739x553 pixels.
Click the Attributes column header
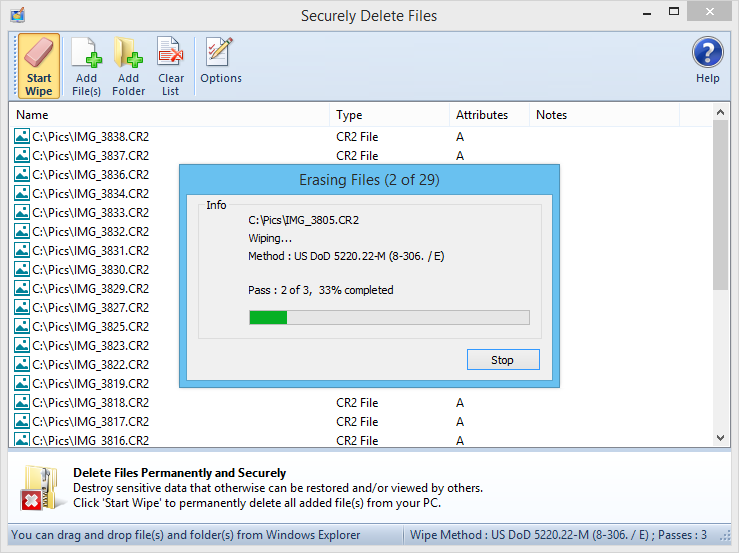(489, 115)
